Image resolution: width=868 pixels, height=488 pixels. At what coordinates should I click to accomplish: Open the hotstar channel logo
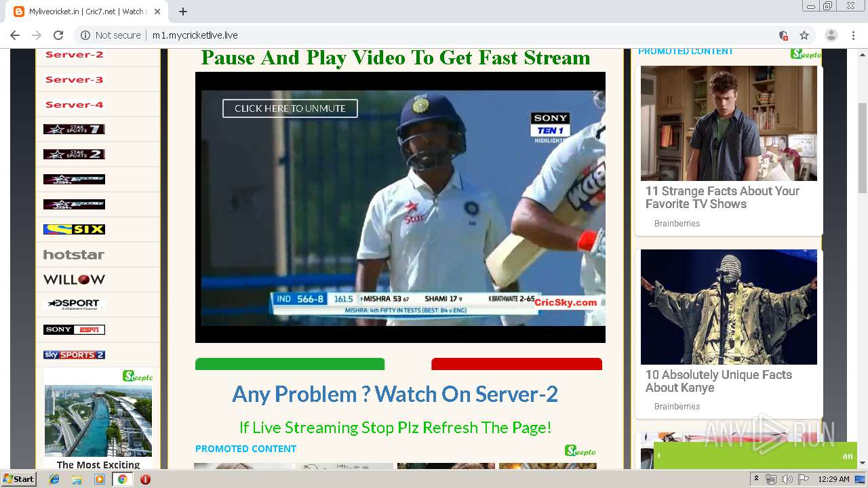(x=74, y=255)
